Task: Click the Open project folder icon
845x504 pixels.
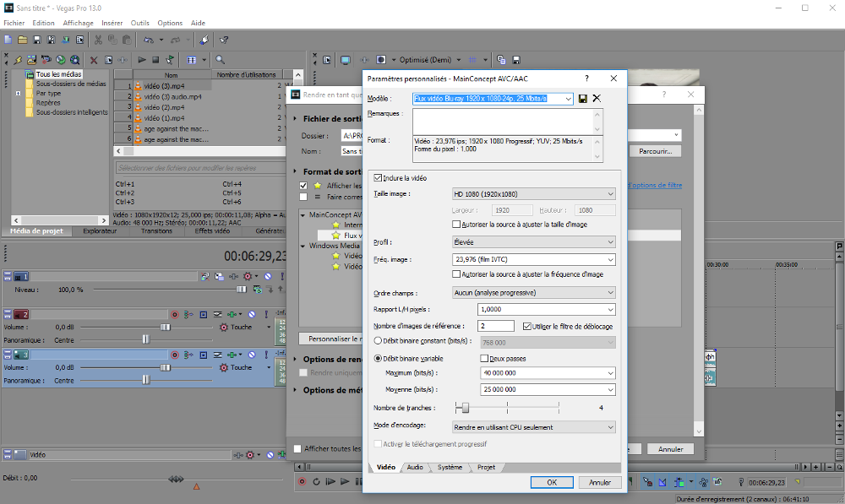Action: pyautogui.click(x=23, y=40)
